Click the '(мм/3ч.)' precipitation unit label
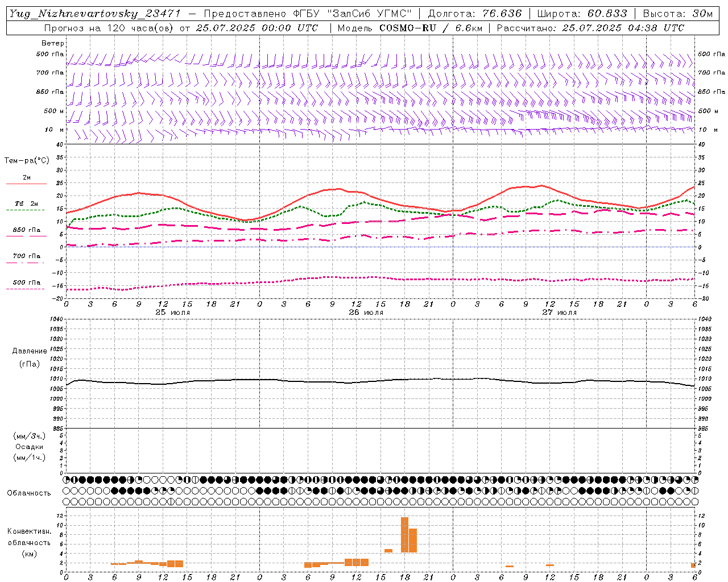Image resolution: width=728 pixels, height=582 pixels. (30, 436)
